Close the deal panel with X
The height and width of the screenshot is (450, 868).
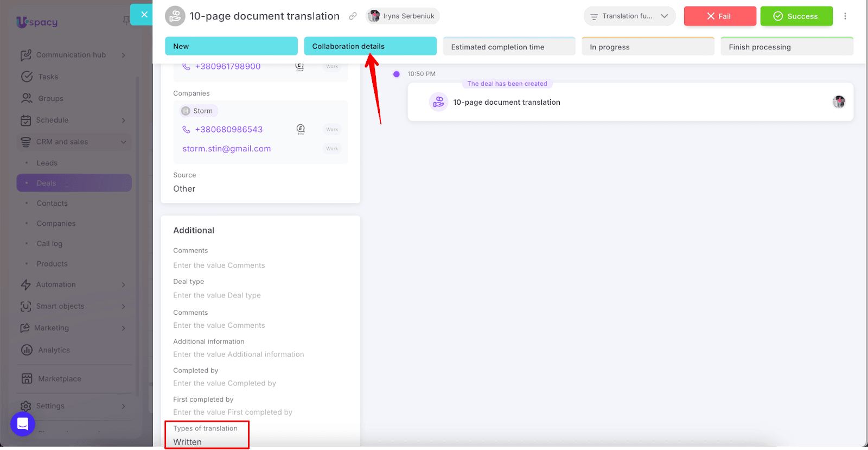[144, 15]
